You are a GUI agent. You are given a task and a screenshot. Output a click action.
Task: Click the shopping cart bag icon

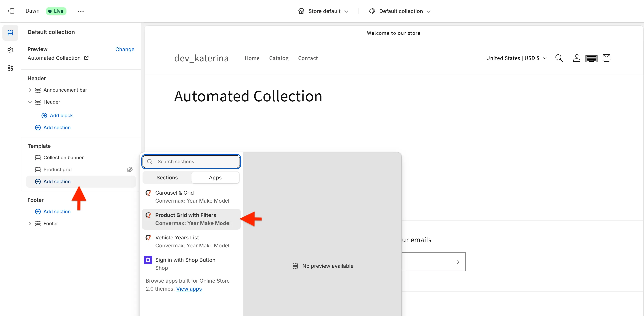click(606, 58)
